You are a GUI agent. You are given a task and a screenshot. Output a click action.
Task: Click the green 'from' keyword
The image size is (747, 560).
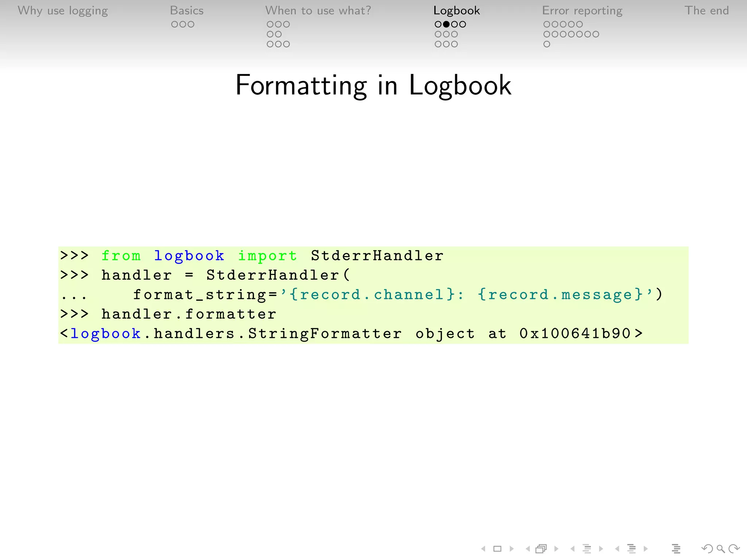[121, 256]
